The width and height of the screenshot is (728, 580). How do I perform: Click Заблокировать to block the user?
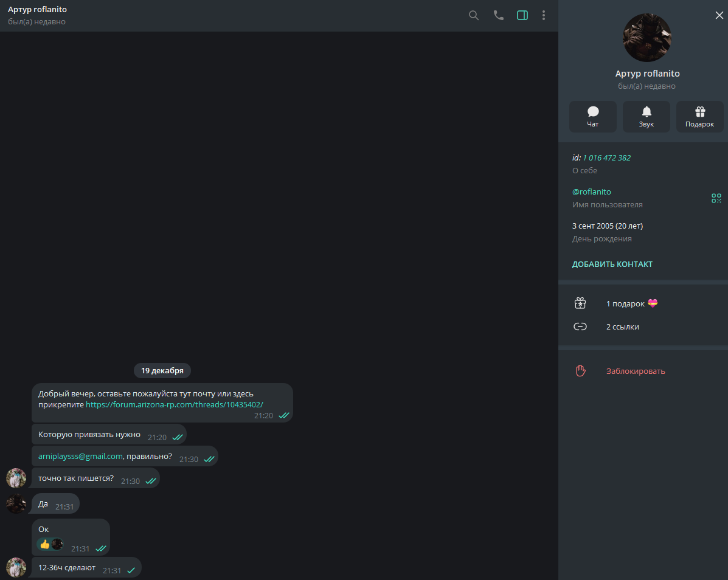click(636, 371)
